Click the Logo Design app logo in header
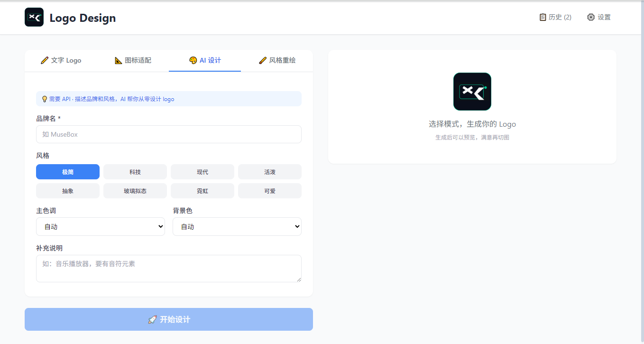The width and height of the screenshot is (644, 344). (x=34, y=17)
